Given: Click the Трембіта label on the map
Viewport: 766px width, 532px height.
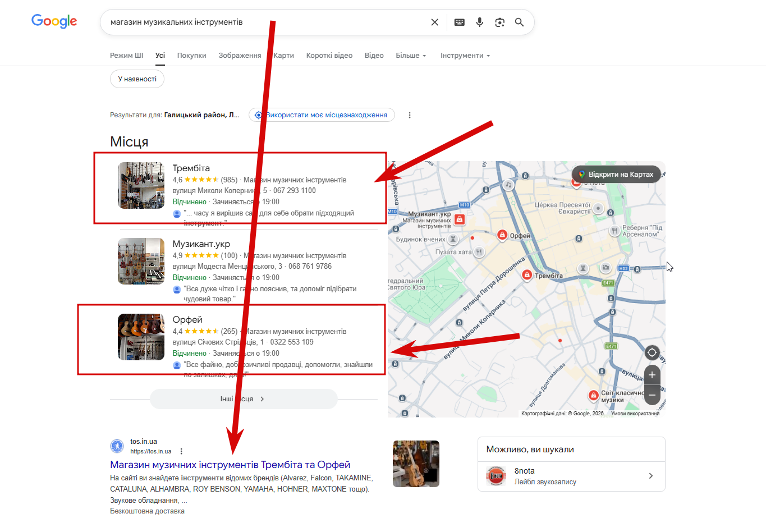Looking at the screenshot, I should pyautogui.click(x=549, y=276).
